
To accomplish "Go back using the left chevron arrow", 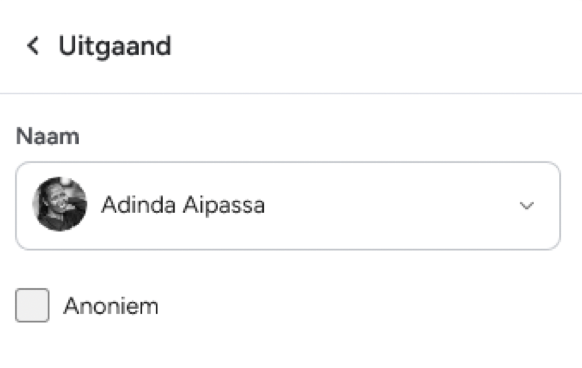I will [x=33, y=46].
